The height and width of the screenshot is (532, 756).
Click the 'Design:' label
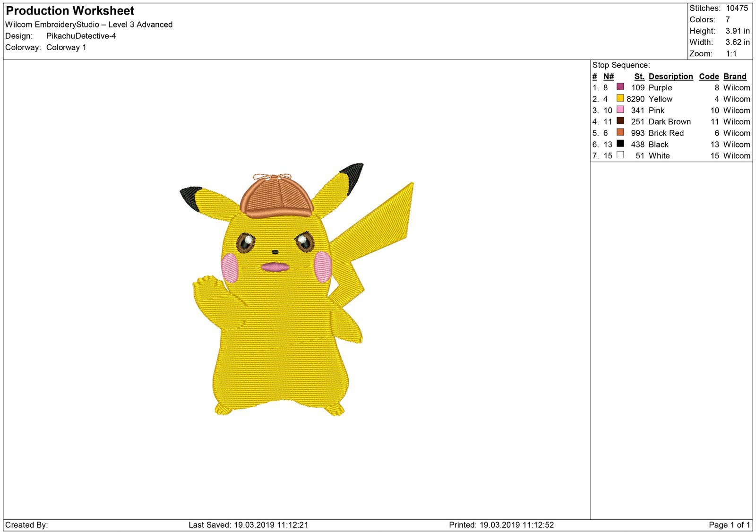[x=19, y=36]
